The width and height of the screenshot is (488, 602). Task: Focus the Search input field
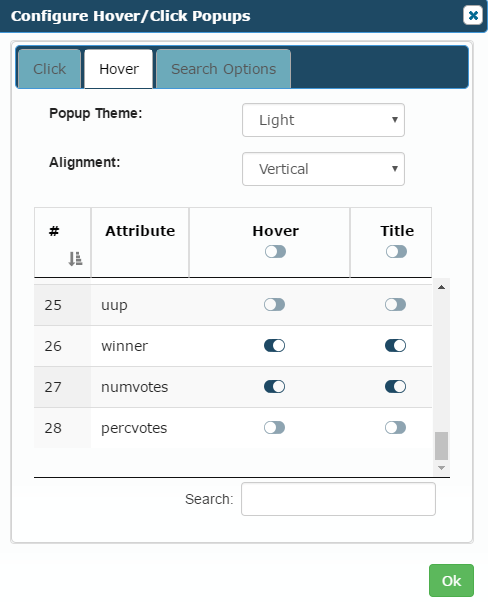(338, 499)
